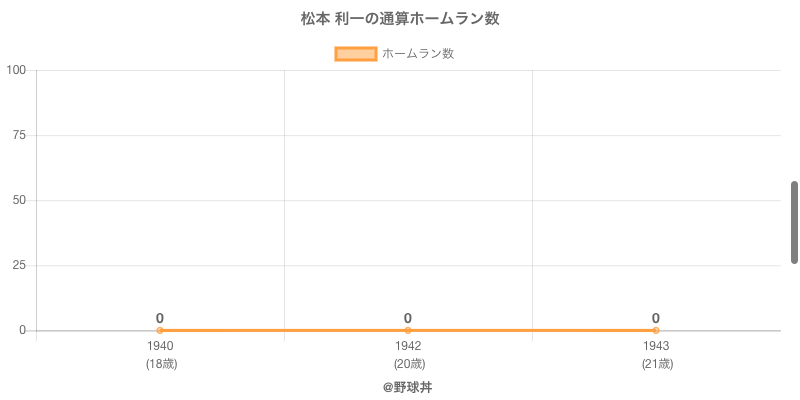Image resolution: width=800 pixels, height=400 pixels.
Task: Click the @野球丼 watermark text
Action: (x=407, y=387)
